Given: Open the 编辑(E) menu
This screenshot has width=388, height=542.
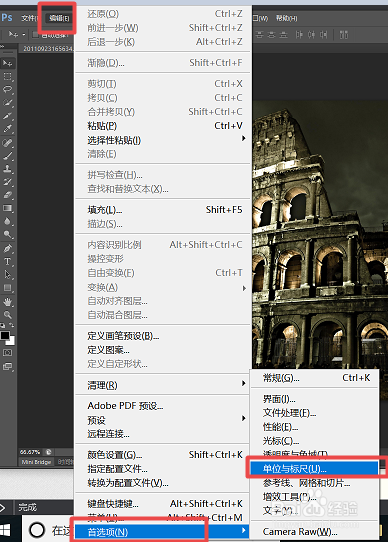Looking at the screenshot, I should (x=59, y=18).
